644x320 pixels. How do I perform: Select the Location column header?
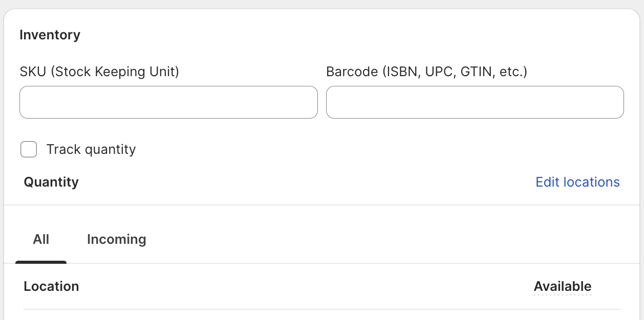(x=51, y=286)
